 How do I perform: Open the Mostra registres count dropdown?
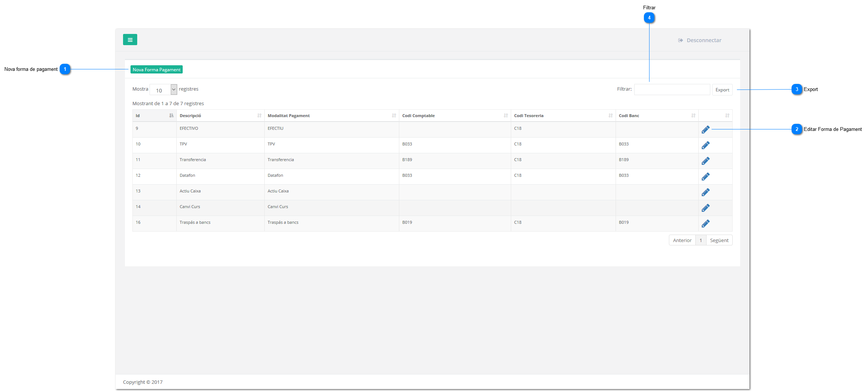[163, 90]
